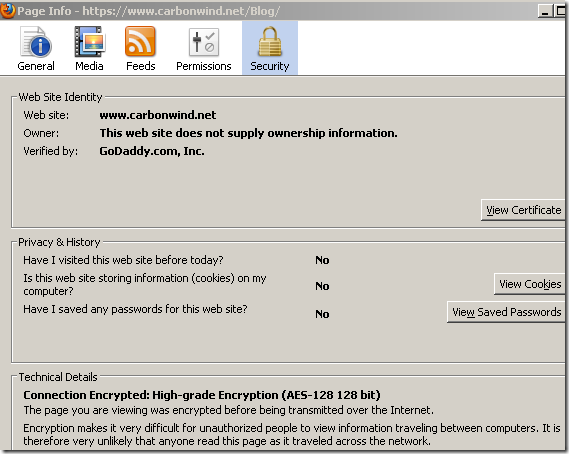This screenshot has height=454, width=569.
Task: Open the General tab icon
Action: (36, 42)
